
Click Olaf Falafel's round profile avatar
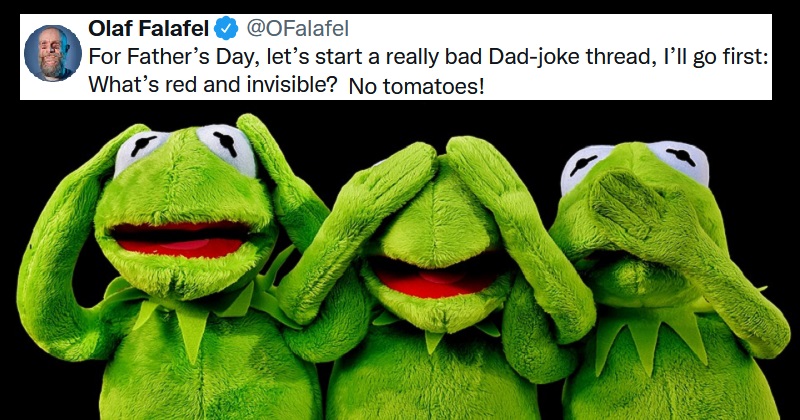(x=53, y=53)
